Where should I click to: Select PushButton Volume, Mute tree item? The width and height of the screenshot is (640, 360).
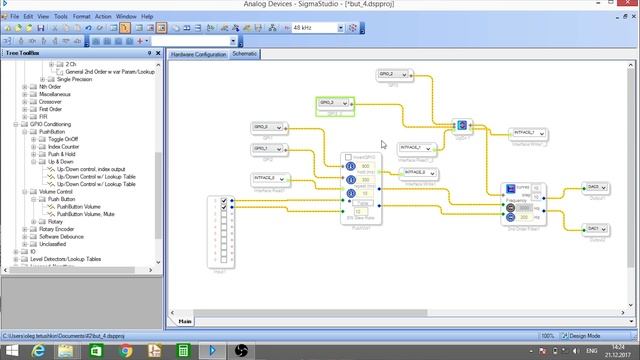(x=86, y=214)
